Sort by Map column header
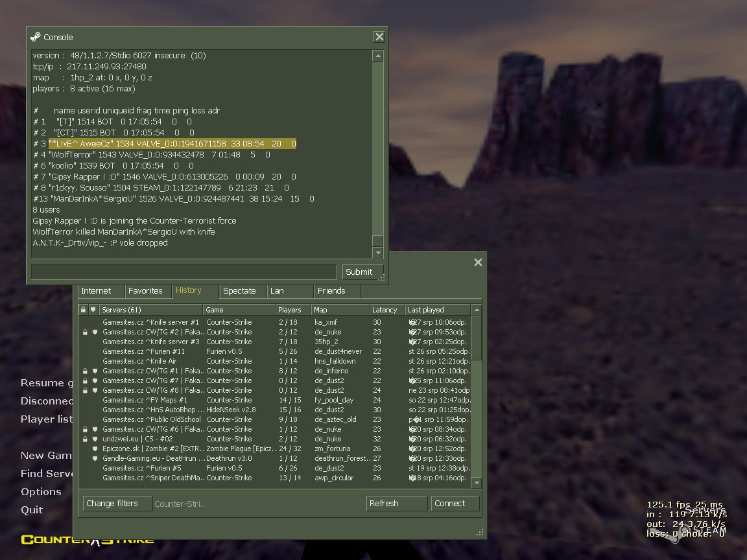Screen dimensions: 747x560 [x=340, y=310]
